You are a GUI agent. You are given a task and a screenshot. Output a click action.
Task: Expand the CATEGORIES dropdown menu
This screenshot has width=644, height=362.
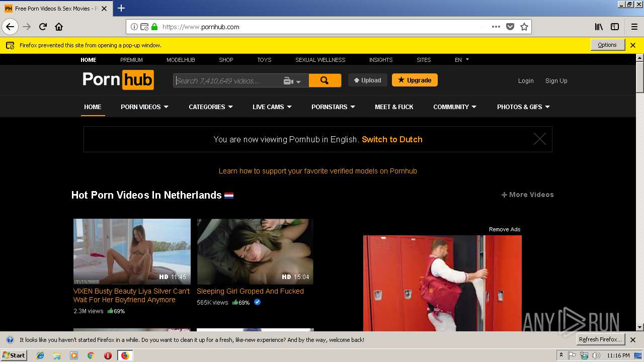[211, 107]
